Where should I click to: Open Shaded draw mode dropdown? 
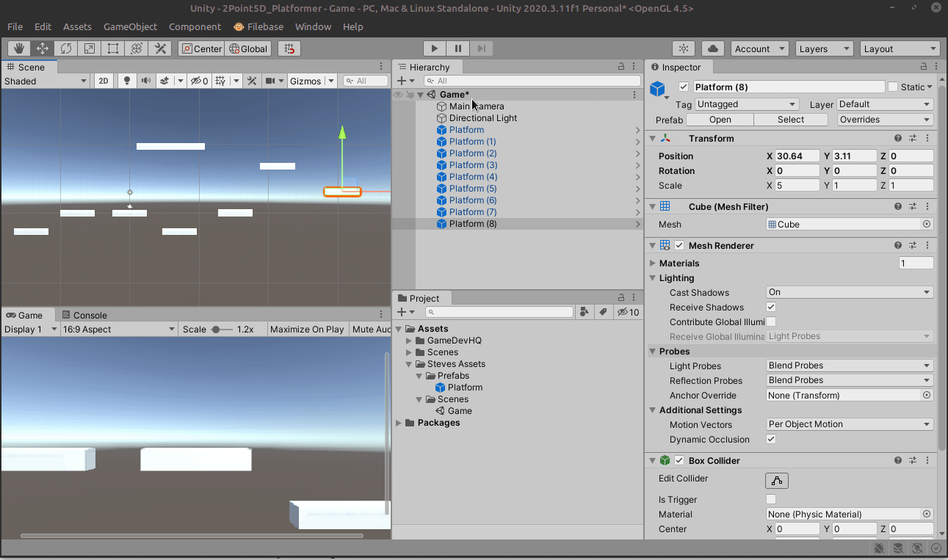(46, 81)
